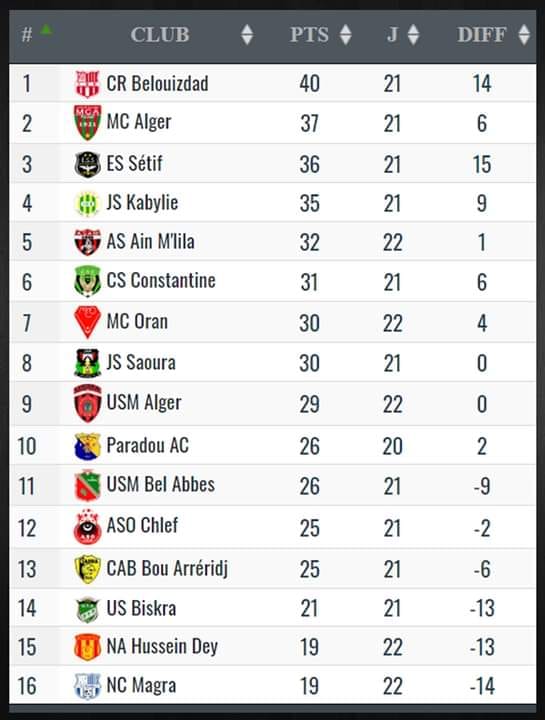
Task: Open the JS Saoura team link
Action: pos(141,362)
